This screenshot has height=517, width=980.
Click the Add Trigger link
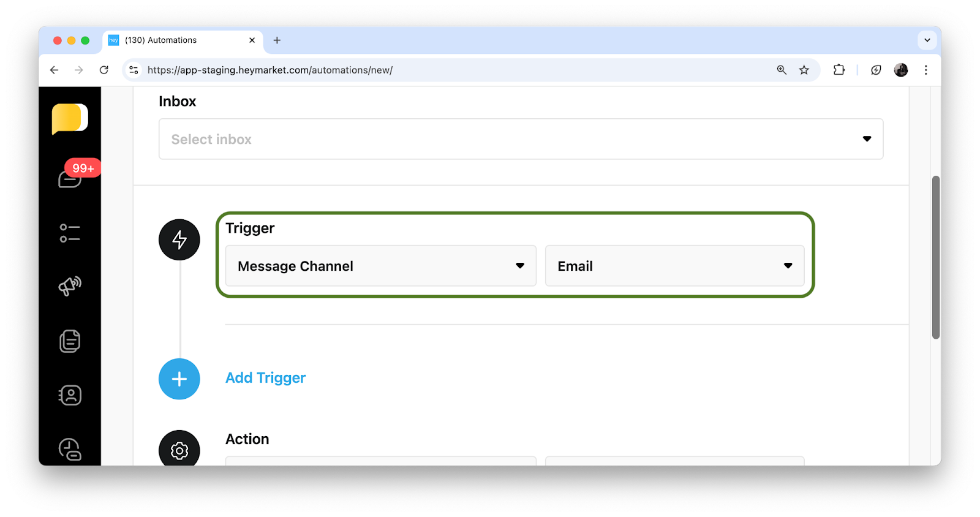(265, 378)
